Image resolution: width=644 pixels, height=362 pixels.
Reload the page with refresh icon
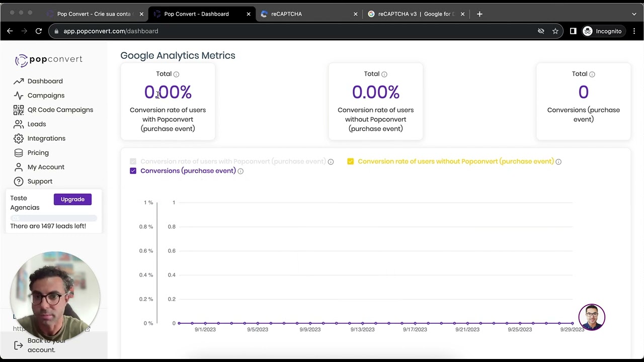38,31
